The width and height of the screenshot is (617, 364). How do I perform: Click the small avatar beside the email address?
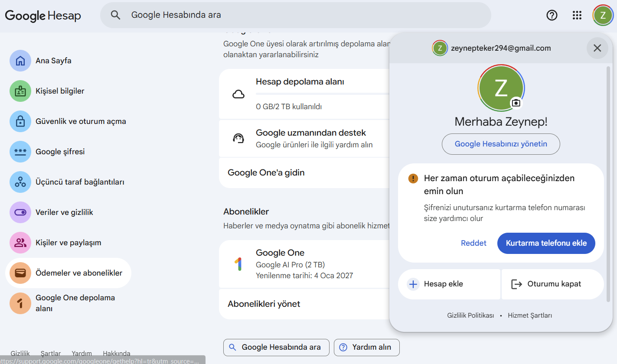440,48
